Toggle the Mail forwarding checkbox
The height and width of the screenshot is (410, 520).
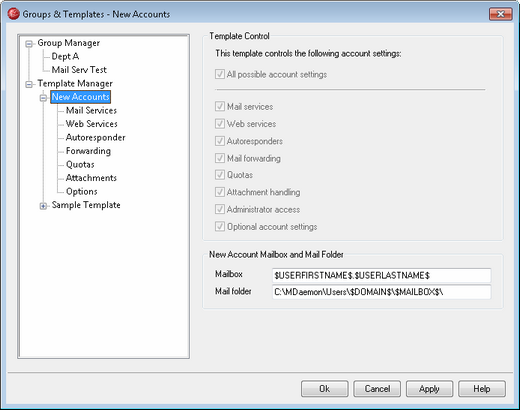tap(220, 158)
